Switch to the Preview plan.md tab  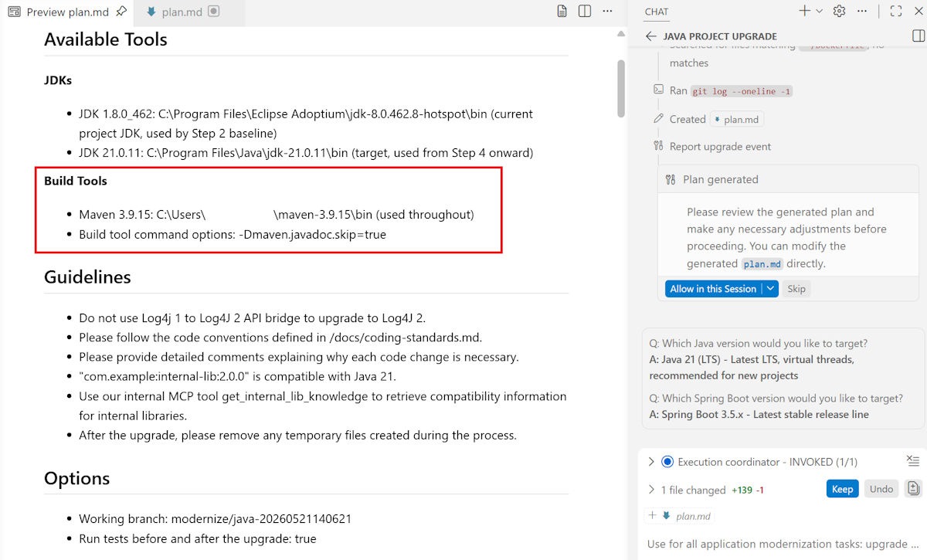tap(66, 12)
